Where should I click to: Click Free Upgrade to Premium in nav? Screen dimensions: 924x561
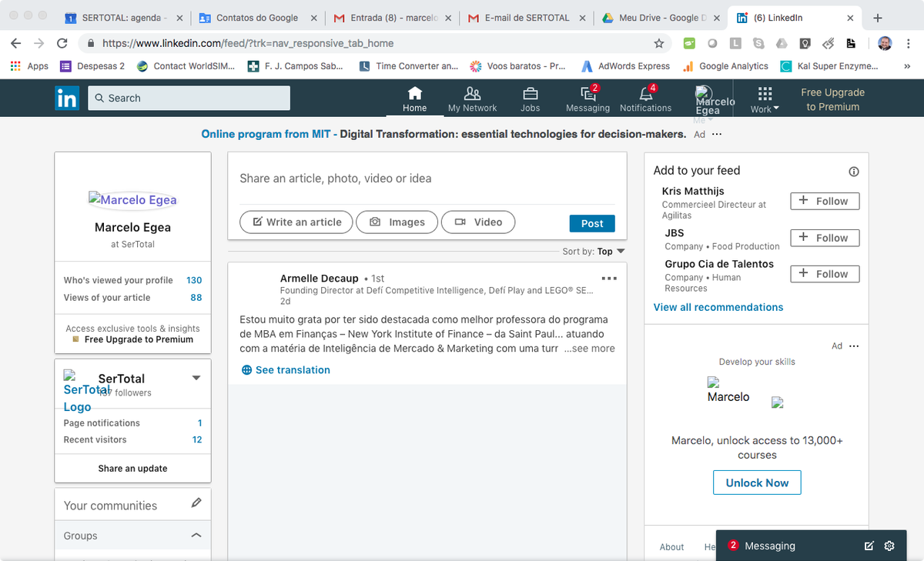pyautogui.click(x=832, y=99)
